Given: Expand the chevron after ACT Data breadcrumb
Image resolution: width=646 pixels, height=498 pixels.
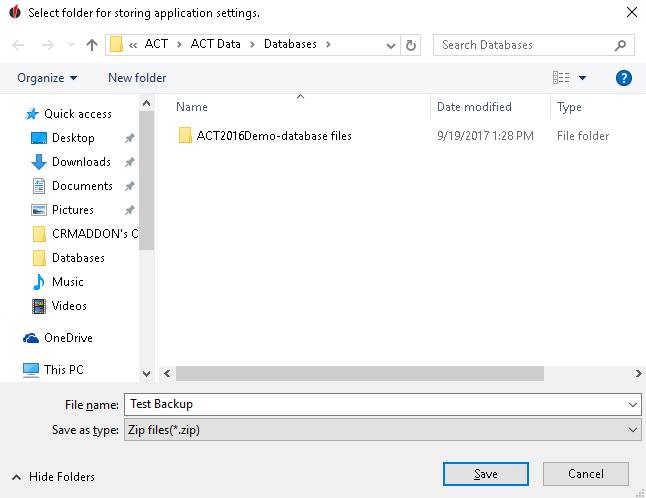Looking at the screenshot, I should pyautogui.click(x=252, y=44).
